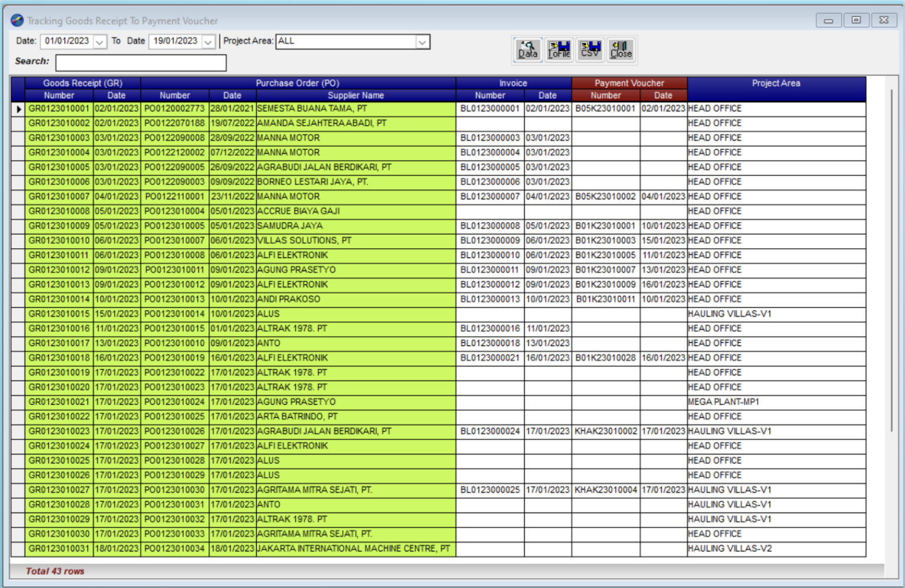Select payment voucher KHAK23010004

606,490
